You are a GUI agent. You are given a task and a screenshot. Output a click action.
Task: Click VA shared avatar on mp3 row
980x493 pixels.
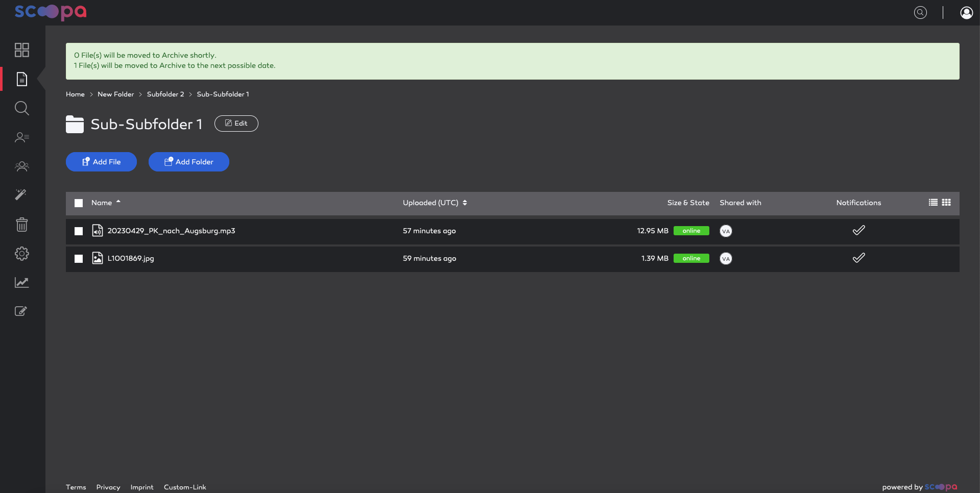726,231
